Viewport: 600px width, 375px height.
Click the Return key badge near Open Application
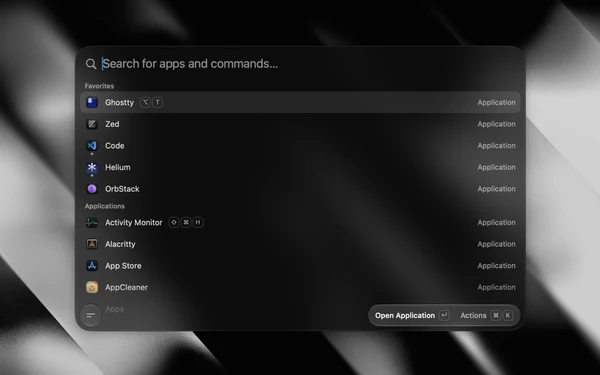click(444, 315)
